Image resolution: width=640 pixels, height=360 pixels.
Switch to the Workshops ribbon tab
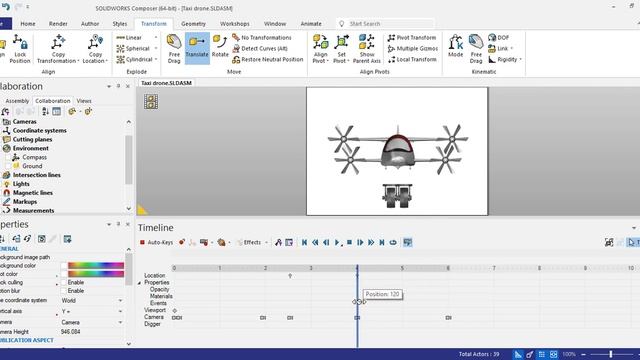click(235, 24)
